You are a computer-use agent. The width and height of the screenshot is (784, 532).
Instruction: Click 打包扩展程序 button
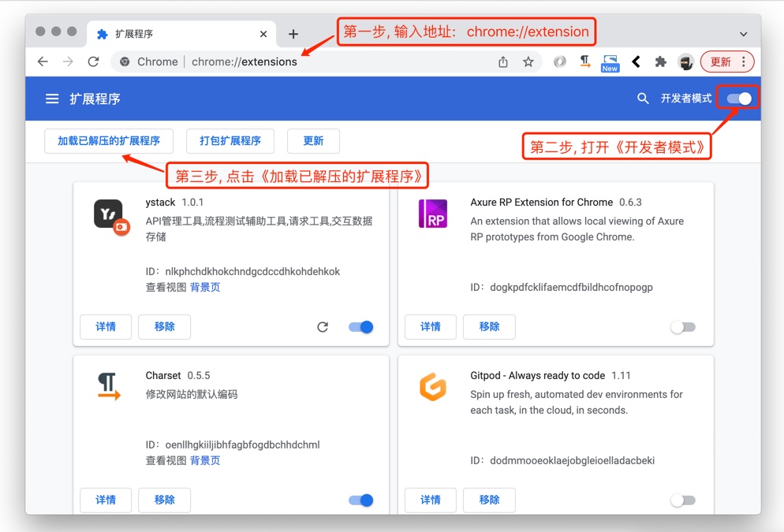230,141
